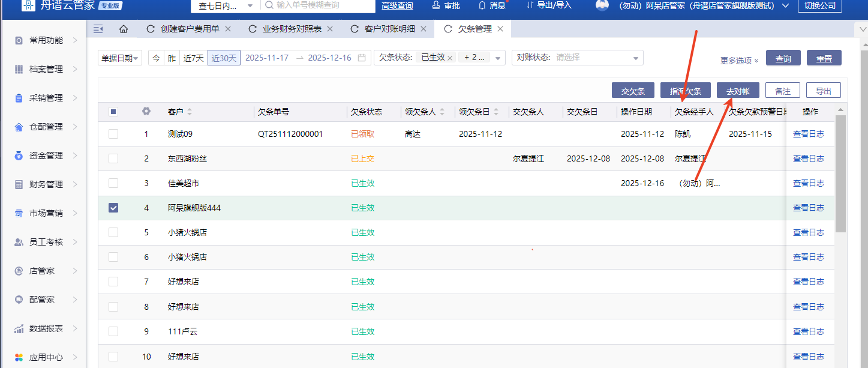This screenshot has height=368, width=868.
Task: Open table column settings gear icon
Action: [x=146, y=111]
